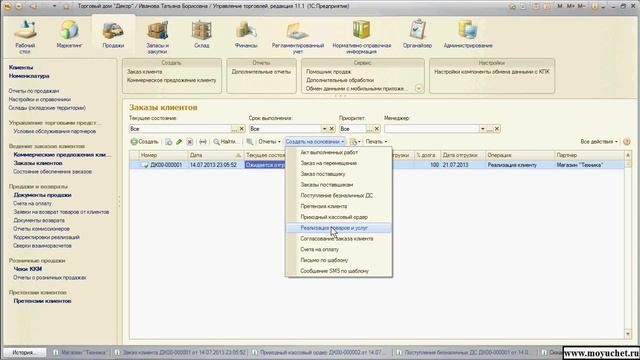Click the M memory button in title bar
Viewport: 640px width, 360px height.
tap(560, 6)
